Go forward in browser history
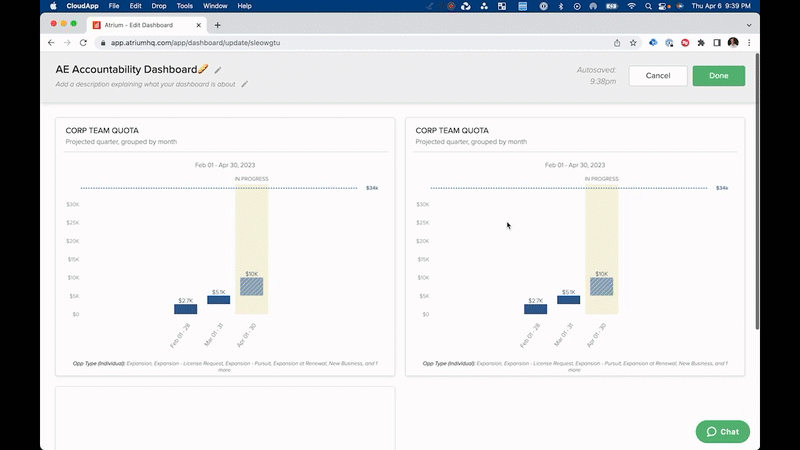Screen dimensions: 800x450 67,43
